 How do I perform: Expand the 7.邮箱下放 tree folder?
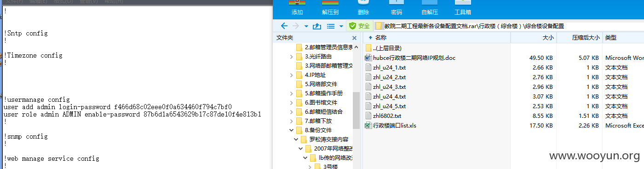[291, 121]
